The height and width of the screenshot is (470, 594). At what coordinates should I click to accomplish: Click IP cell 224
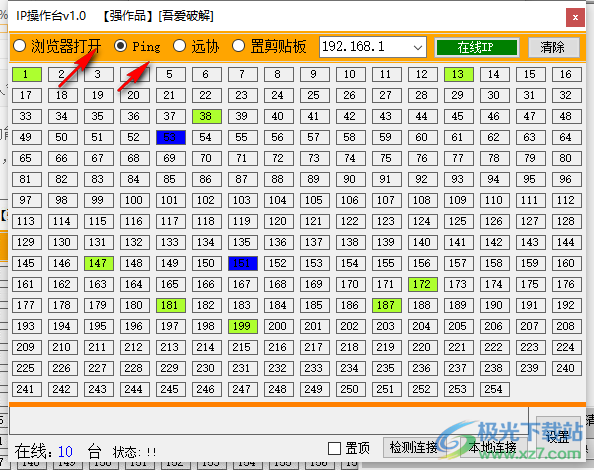[567, 347]
